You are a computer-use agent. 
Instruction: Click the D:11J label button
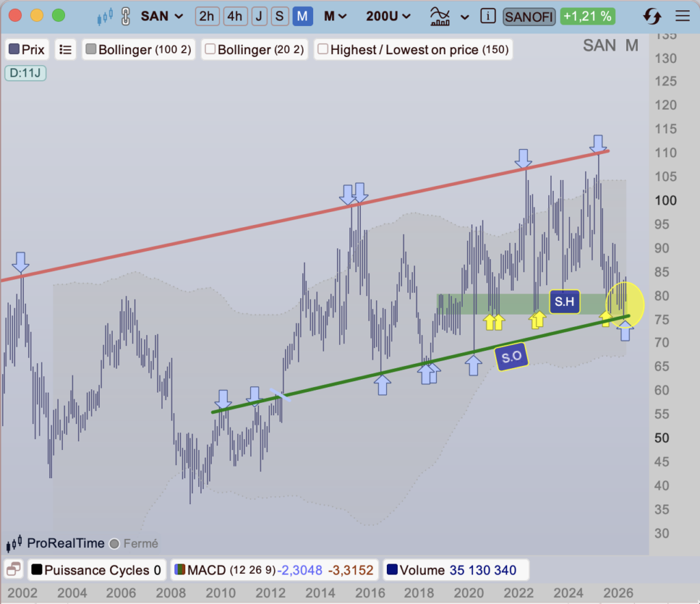[x=25, y=72]
